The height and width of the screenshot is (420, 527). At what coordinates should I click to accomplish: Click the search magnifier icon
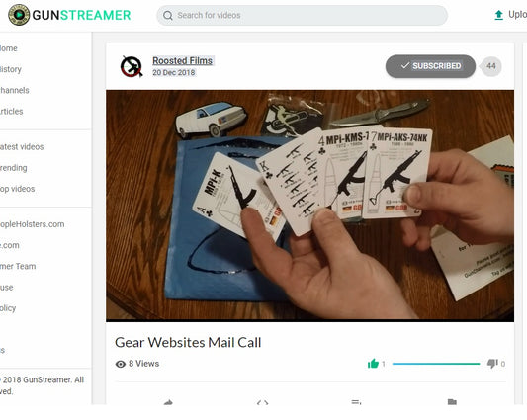pyautogui.click(x=168, y=16)
